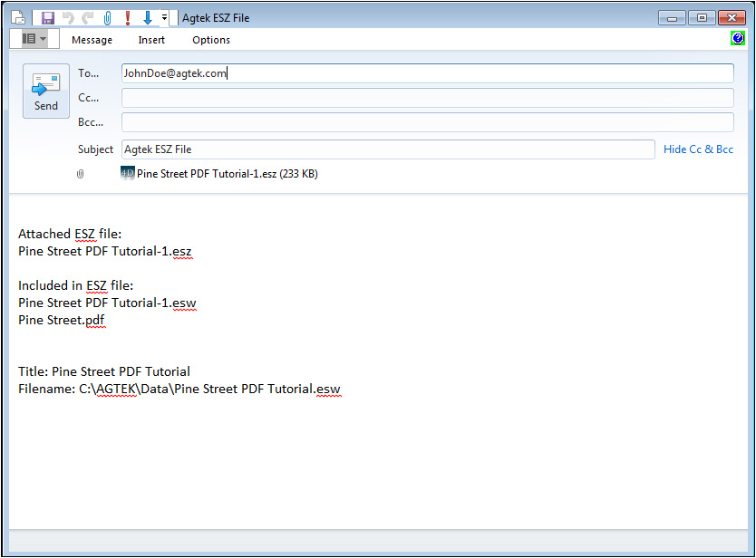Screen dimensions: 756x558
Task: Click the Bcc... recipients button
Action: 90,122
